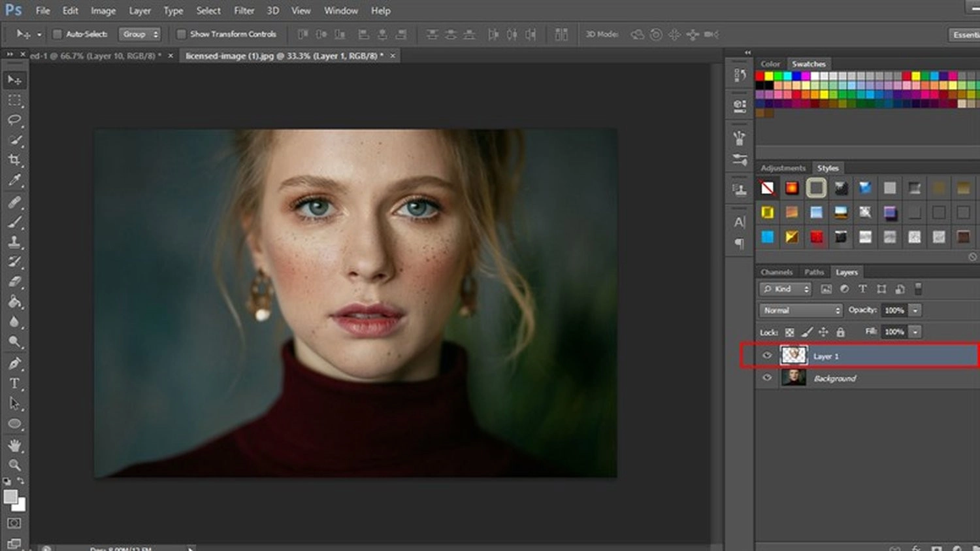The height and width of the screenshot is (551, 980).
Task: Open the History panel icon
Action: point(740,75)
